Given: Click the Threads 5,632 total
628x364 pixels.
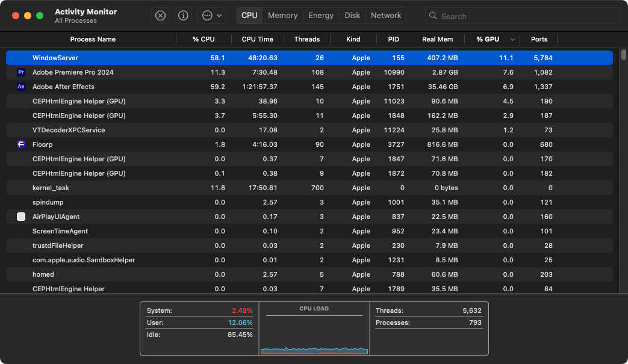Looking at the screenshot, I should [472, 310].
